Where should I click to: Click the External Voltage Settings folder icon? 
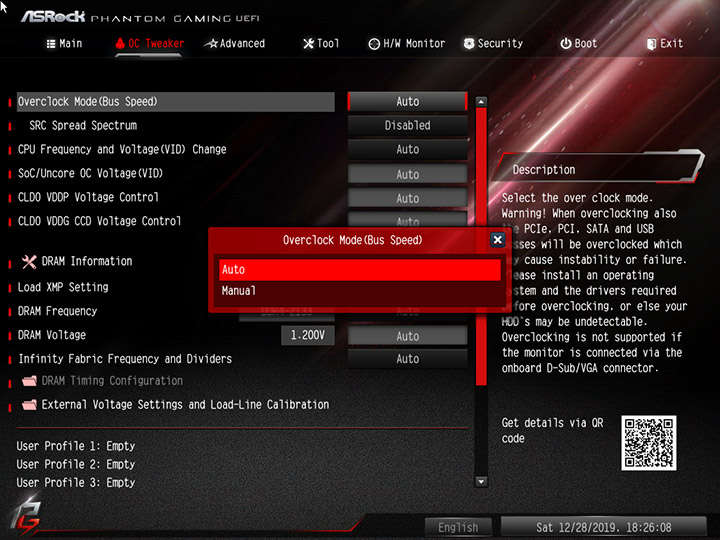[29, 405]
